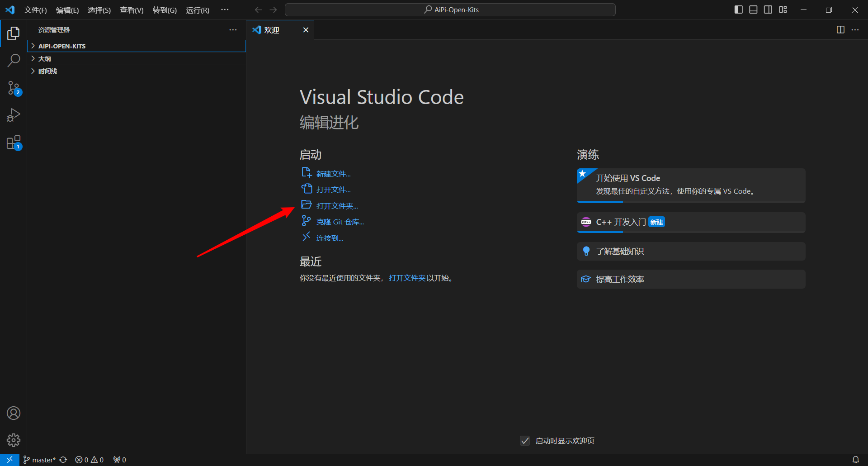The height and width of the screenshot is (466, 868).
Task: Open the 文件(F) menu
Action: (35, 10)
